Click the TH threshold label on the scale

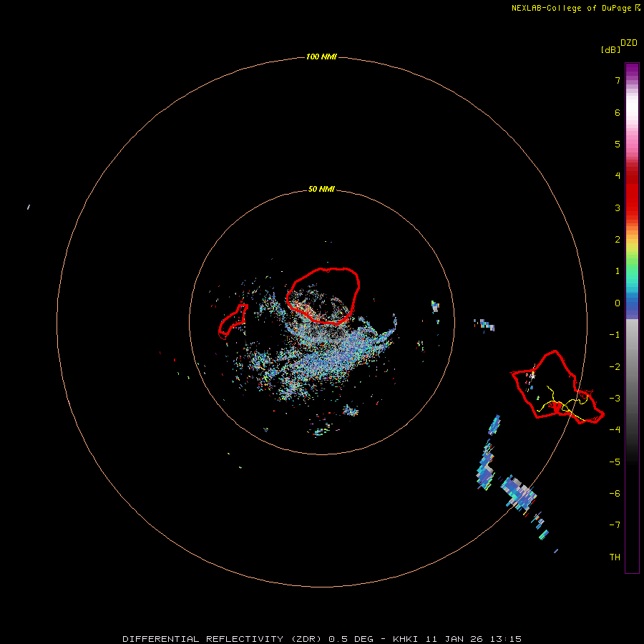coord(615,557)
